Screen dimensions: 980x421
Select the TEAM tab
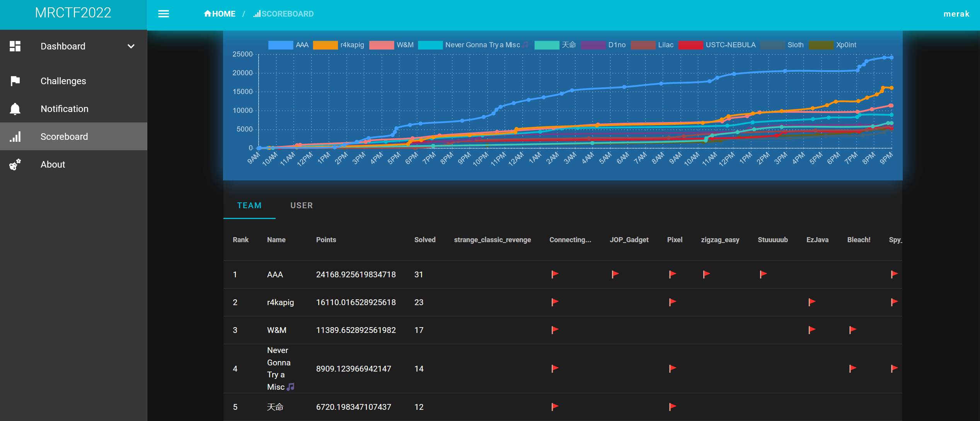pyautogui.click(x=249, y=205)
